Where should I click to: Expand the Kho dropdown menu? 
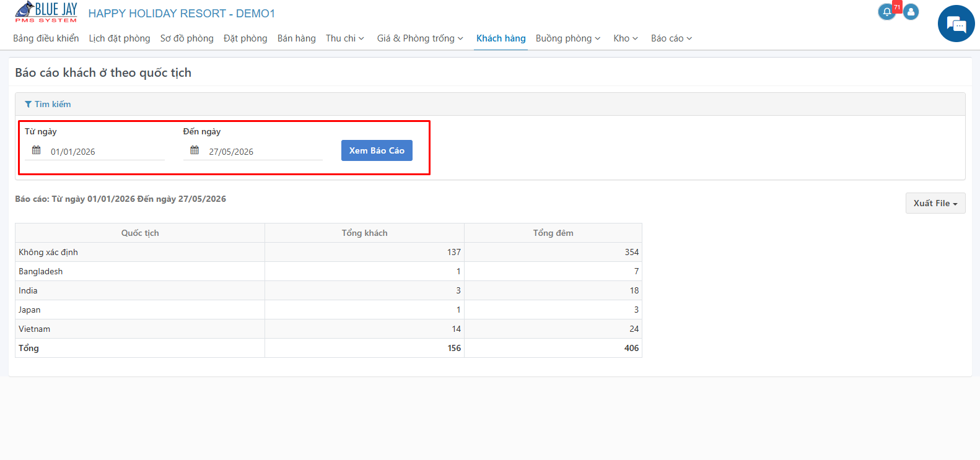point(626,38)
